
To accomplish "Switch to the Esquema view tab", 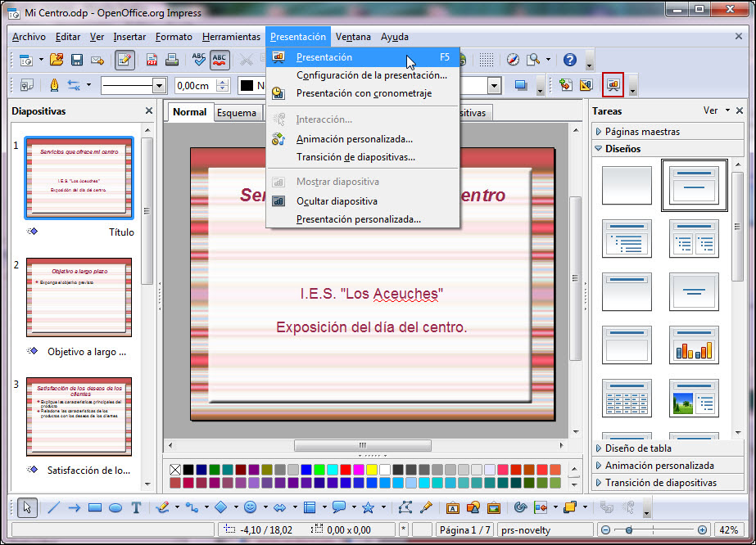I will [x=237, y=113].
